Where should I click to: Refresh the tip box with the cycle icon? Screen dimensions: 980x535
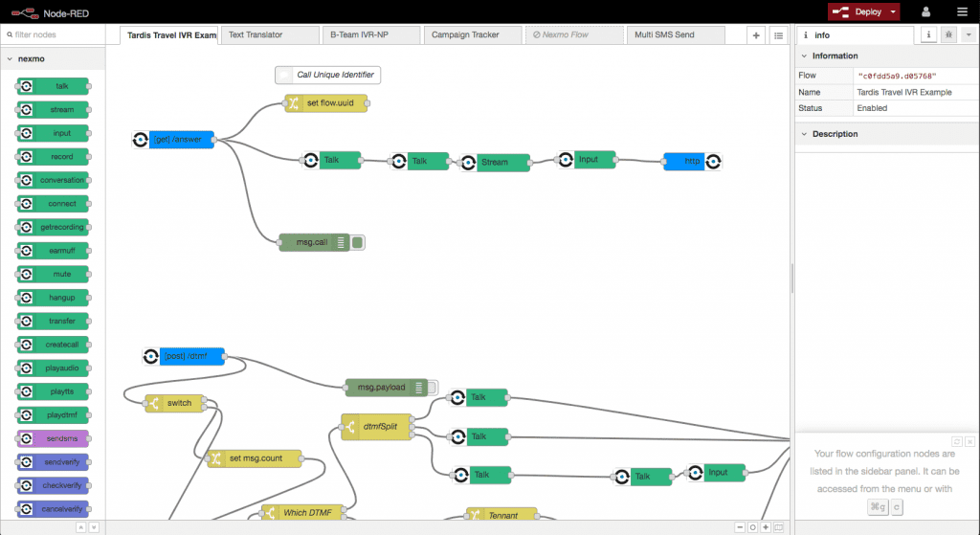pos(956,440)
